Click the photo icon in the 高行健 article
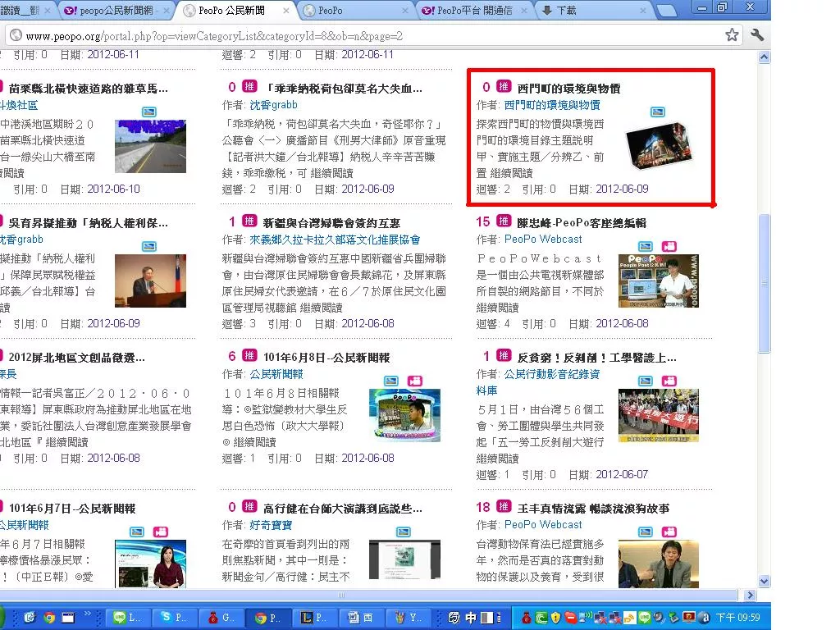 pos(404,532)
